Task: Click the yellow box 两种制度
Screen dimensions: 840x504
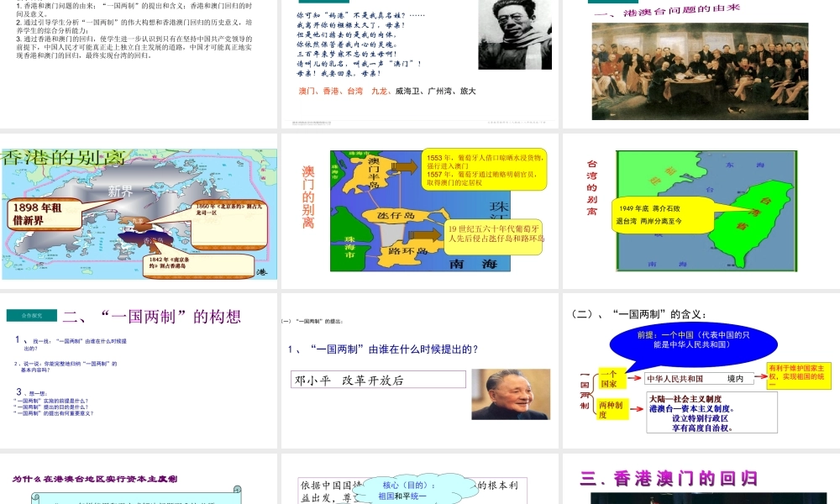Action: point(613,410)
